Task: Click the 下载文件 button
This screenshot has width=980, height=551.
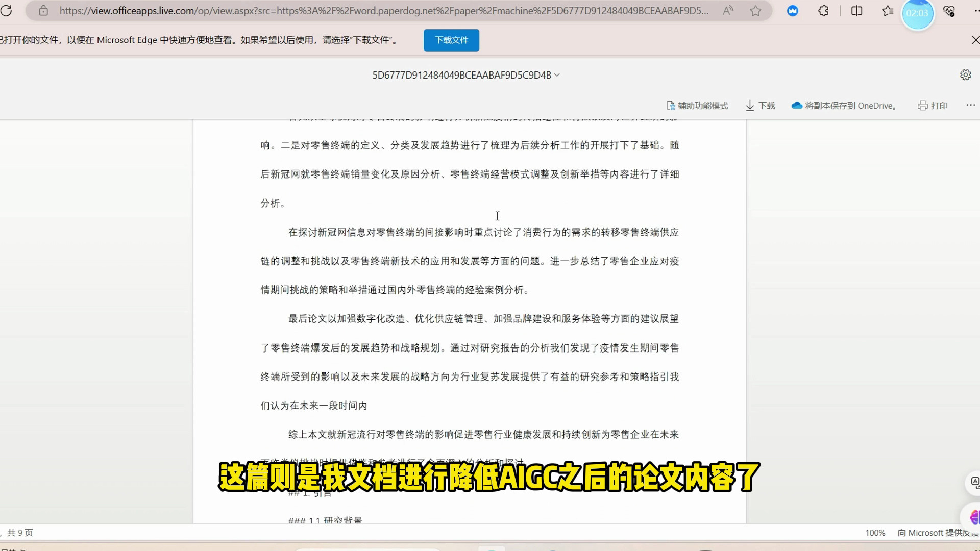Action: pos(451,40)
